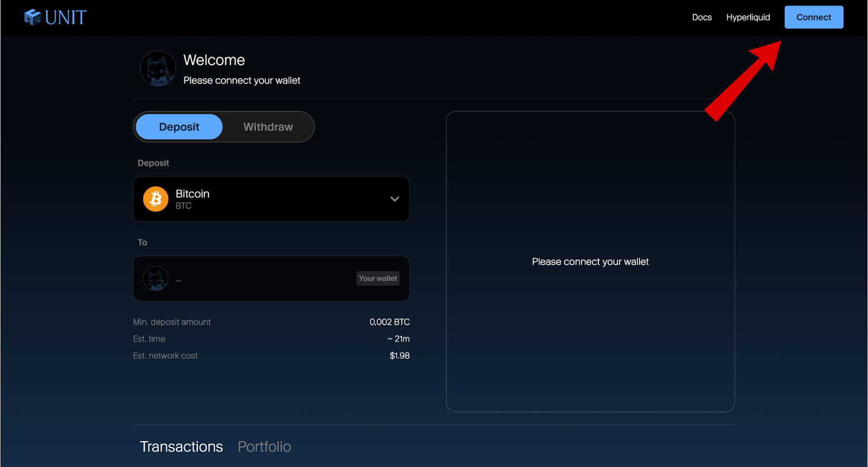The width and height of the screenshot is (868, 467).
Task: Click the cat avatar beside Welcome
Action: [x=158, y=69]
